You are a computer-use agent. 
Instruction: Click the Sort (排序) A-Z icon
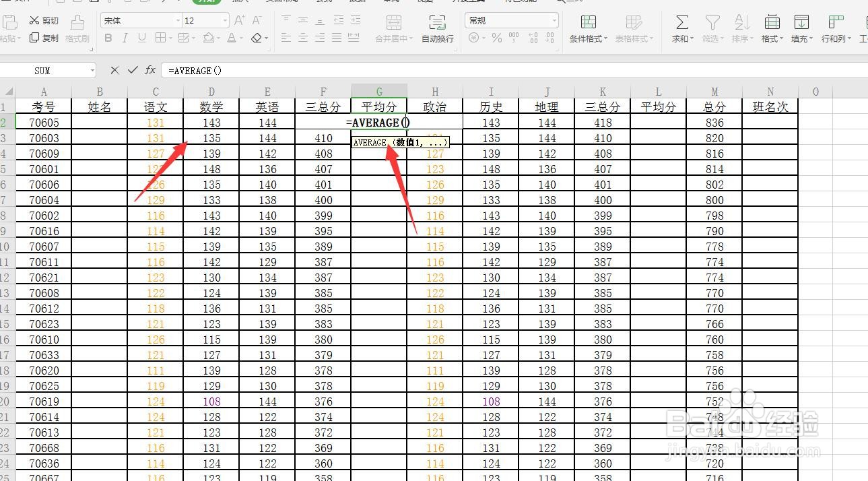pos(741,22)
